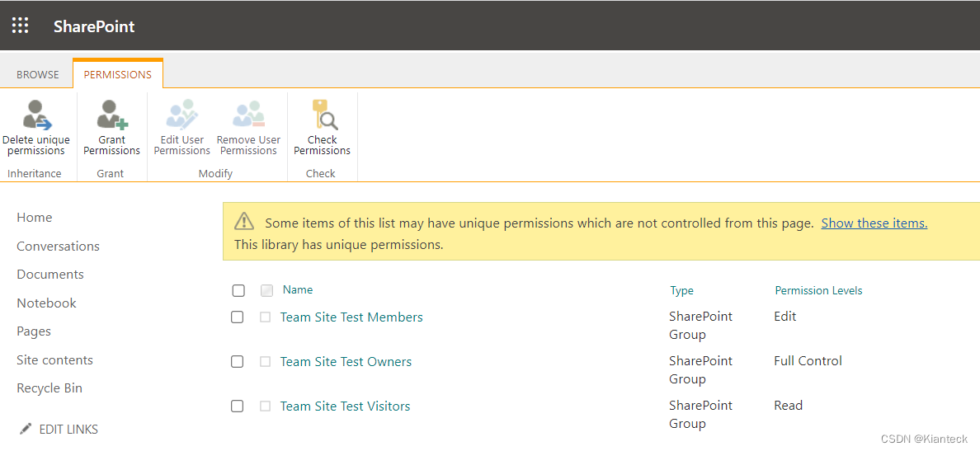Open Pages in left navigation
This screenshot has height=451, width=980.
(34, 331)
